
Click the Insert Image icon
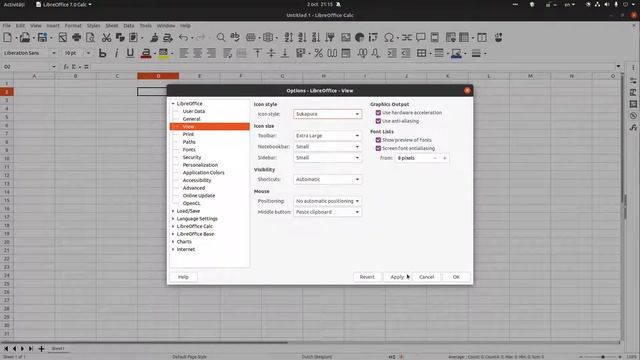[x=346, y=38]
